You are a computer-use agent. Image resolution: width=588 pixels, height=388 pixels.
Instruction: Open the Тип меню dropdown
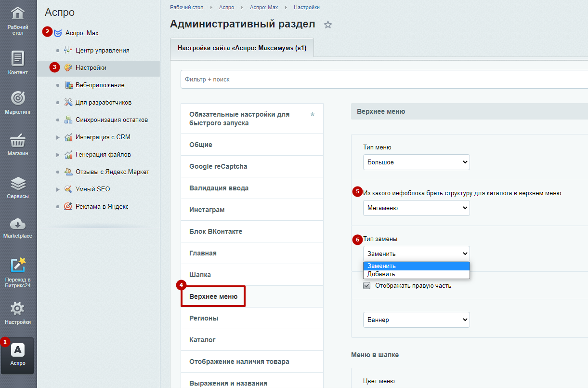417,162
